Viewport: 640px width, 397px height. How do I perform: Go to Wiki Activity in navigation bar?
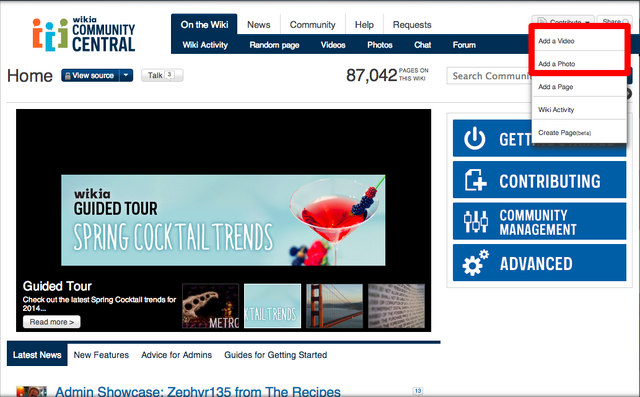point(205,45)
